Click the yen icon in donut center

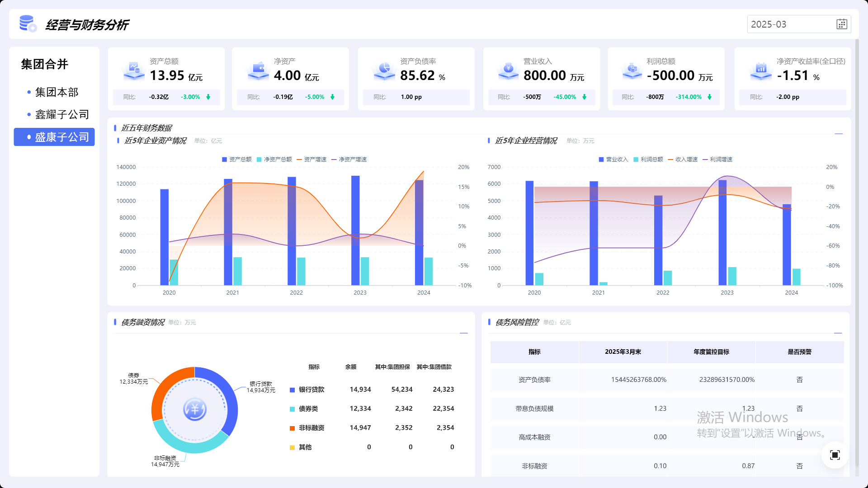tap(194, 410)
